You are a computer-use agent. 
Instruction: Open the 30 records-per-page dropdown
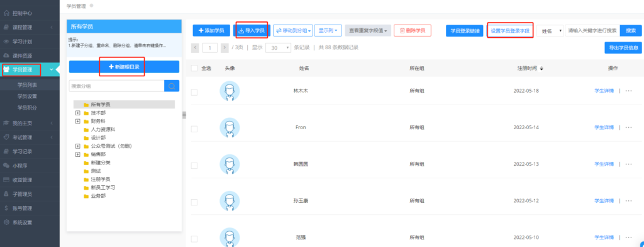(x=279, y=48)
